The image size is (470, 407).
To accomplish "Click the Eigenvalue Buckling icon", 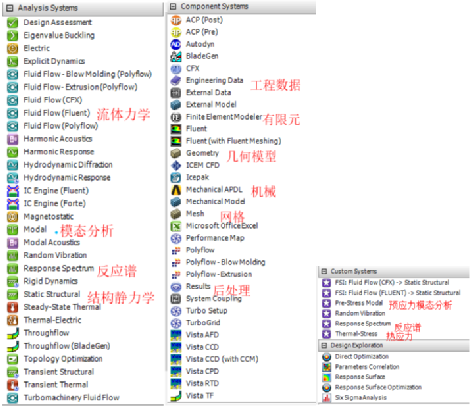I will 13,35.
